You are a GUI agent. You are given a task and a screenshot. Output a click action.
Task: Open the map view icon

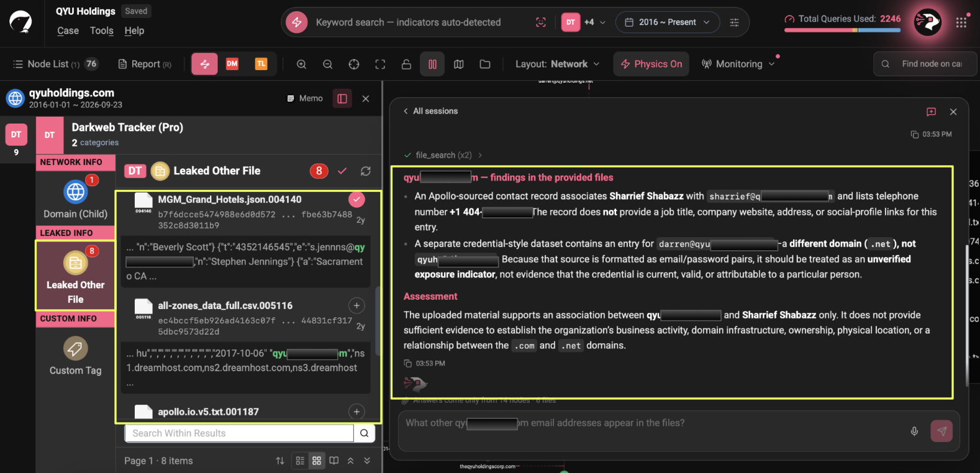pos(459,64)
